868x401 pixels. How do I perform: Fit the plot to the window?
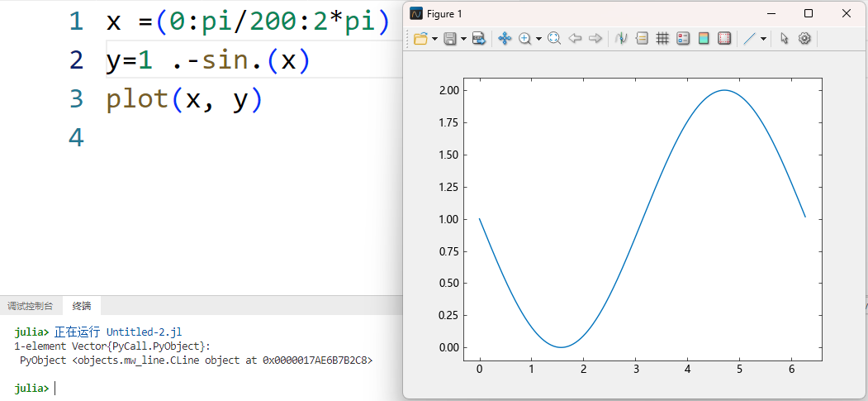[x=554, y=38]
